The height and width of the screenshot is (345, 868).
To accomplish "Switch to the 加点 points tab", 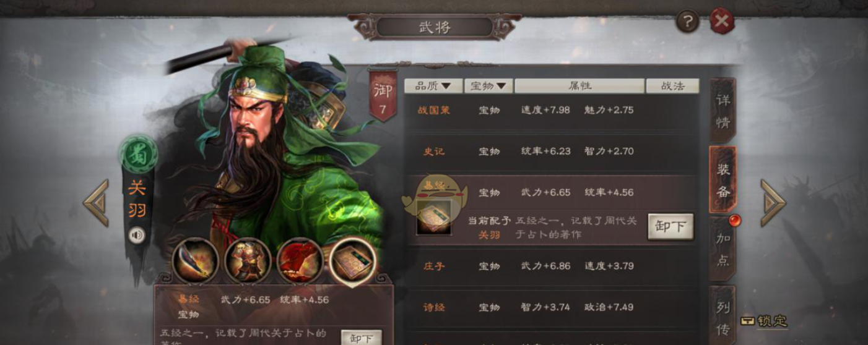I will [x=723, y=249].
